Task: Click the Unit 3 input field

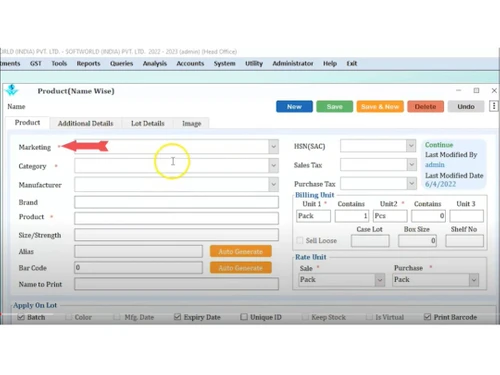Action: [x=466, y=216]
